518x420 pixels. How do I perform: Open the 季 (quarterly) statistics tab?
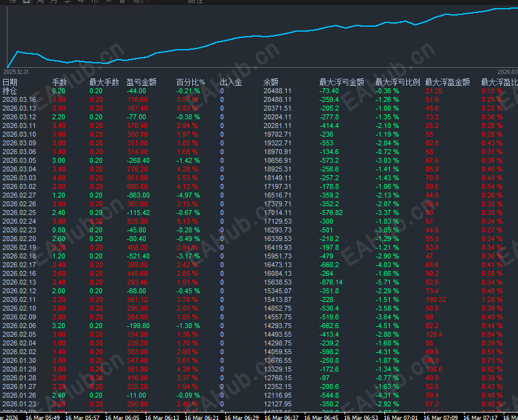tap(67, 2)
